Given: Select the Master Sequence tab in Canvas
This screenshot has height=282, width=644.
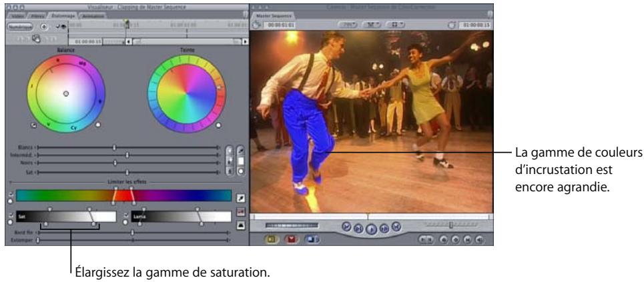Looking at the screenshot, I should pos(273,15).
